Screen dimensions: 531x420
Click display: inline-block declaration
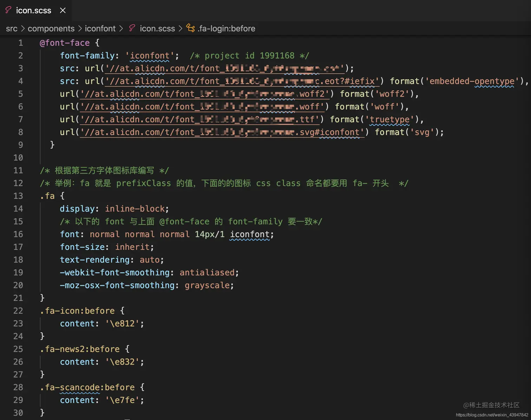114,209
